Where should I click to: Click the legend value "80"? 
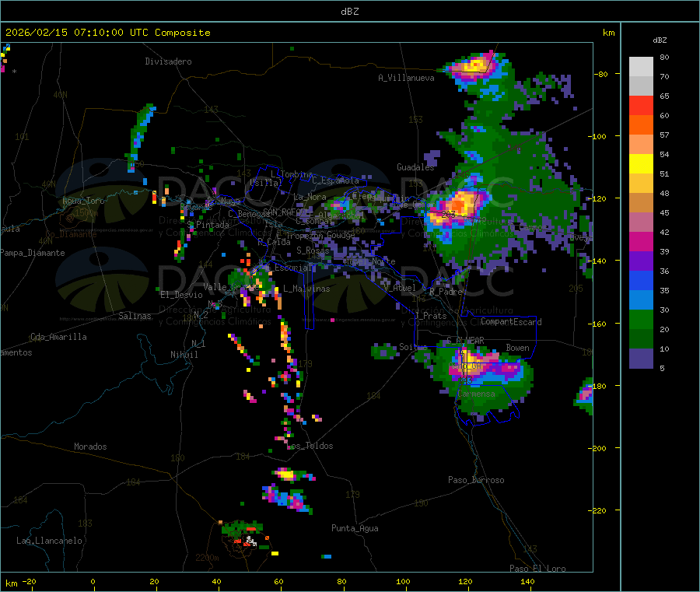tap(664, 57)
